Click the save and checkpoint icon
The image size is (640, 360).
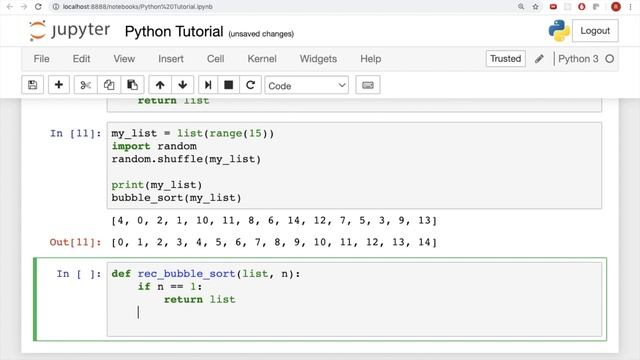tap(33, 85)
